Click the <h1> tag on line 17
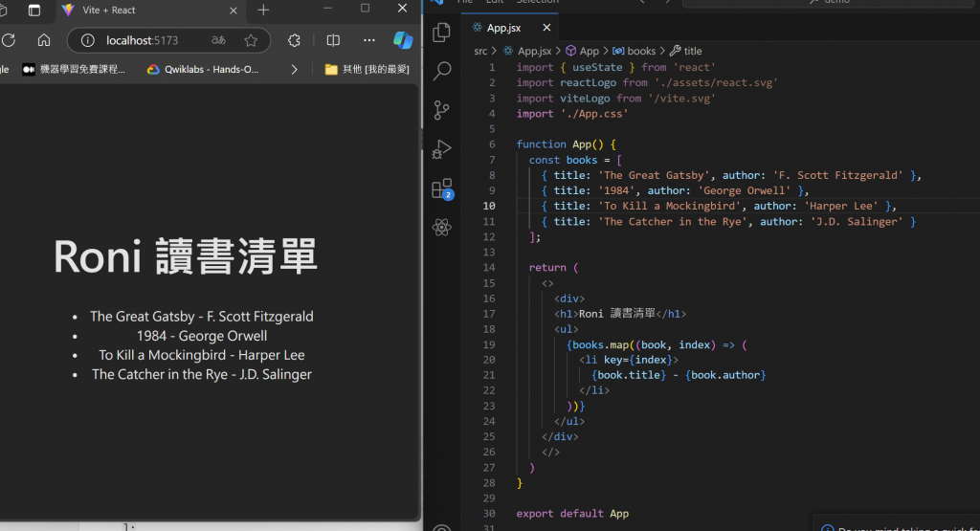Screen dimensions: 980x531 click(x=567, y=314)
